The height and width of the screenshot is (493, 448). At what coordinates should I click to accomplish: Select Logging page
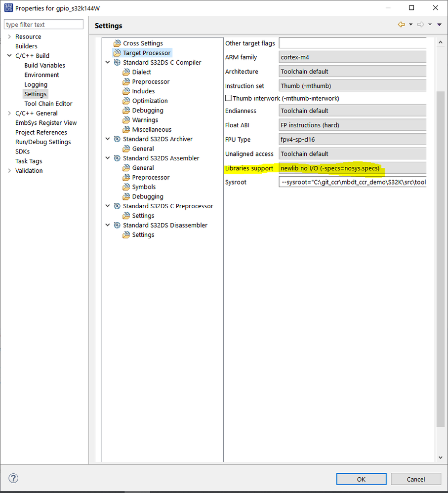[x=36, y=84]
